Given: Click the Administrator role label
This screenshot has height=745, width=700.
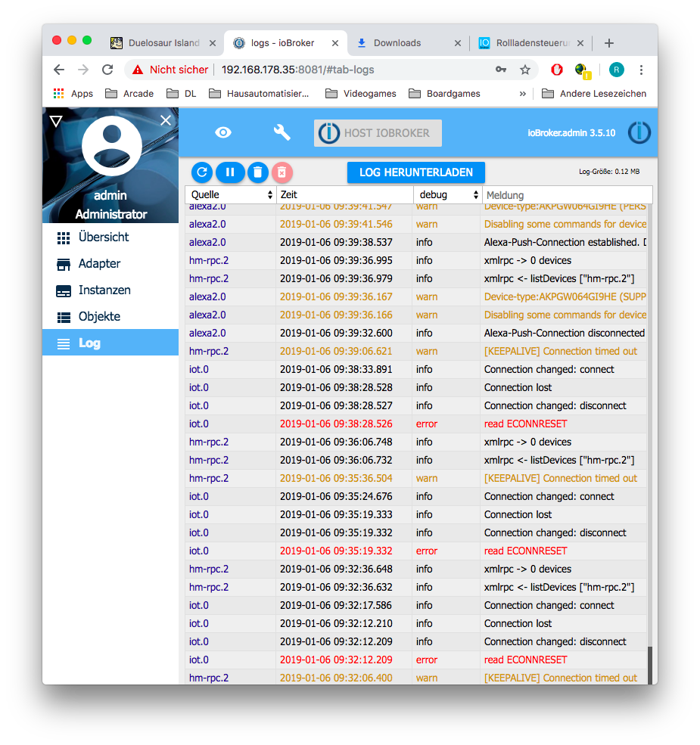Looking at the screenshot, I should click(x=111, y=214).
